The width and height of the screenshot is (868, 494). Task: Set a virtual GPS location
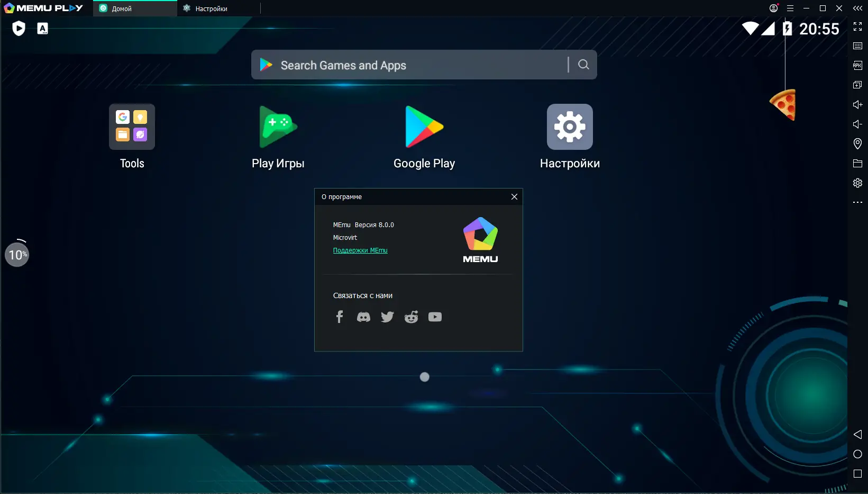[857, 143]
